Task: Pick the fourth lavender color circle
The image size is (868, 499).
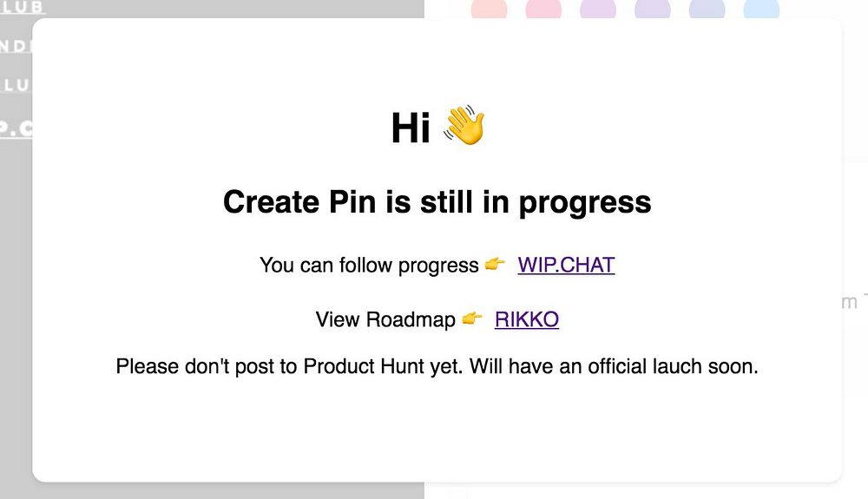Action: coord(652,10)
